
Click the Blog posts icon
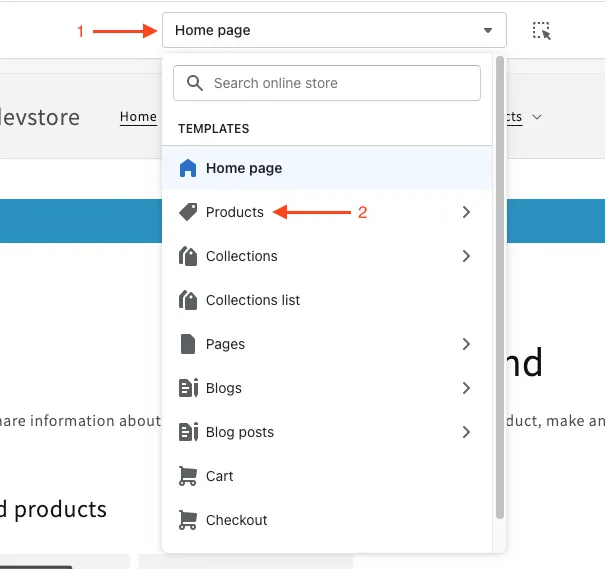coord(188,432)
